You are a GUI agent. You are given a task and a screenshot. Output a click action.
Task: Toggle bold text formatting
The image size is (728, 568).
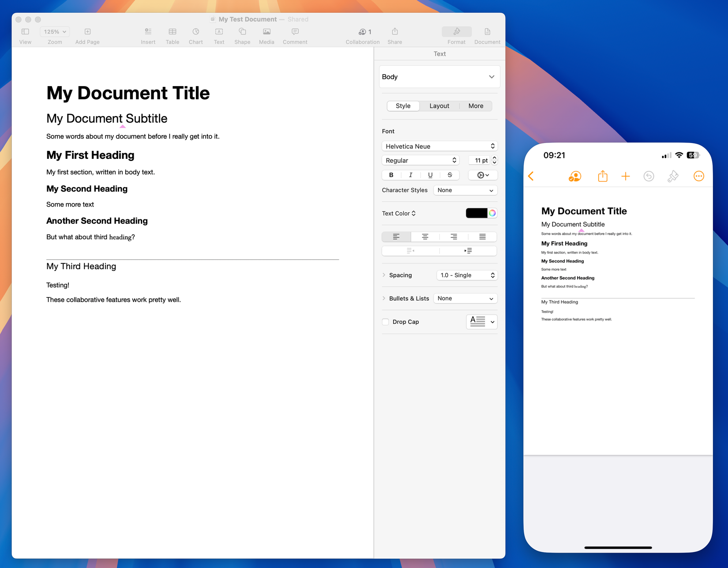click(391, 175)
